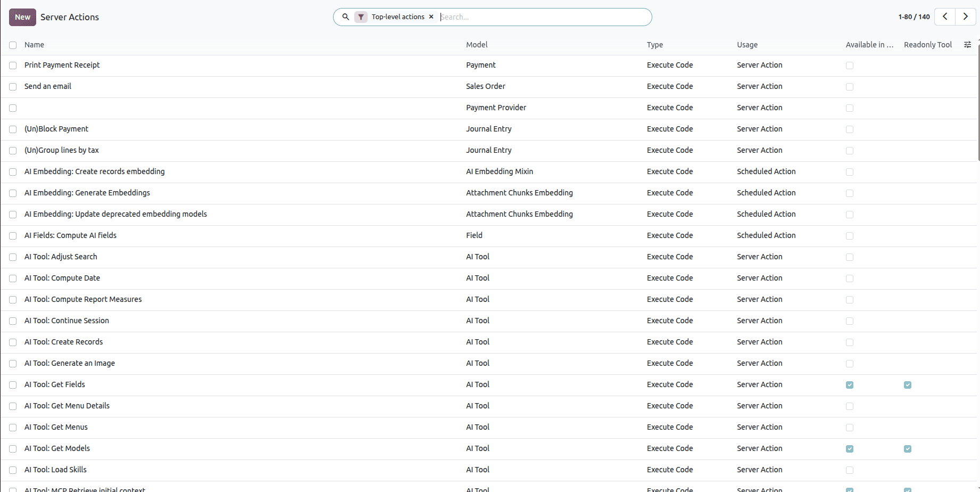Click the Sales Order model cell
980x492 pixels.
[x=486, y=86]
